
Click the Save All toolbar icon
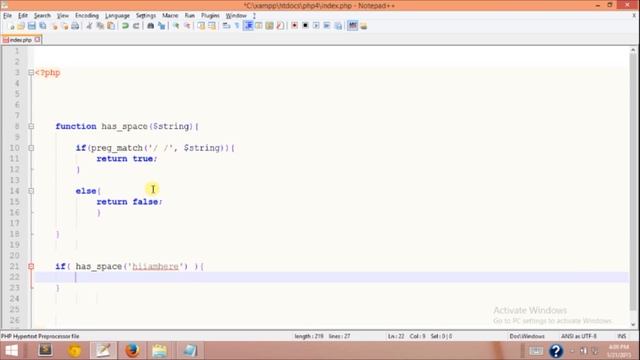pyautogui.click(x=42, y=26)
